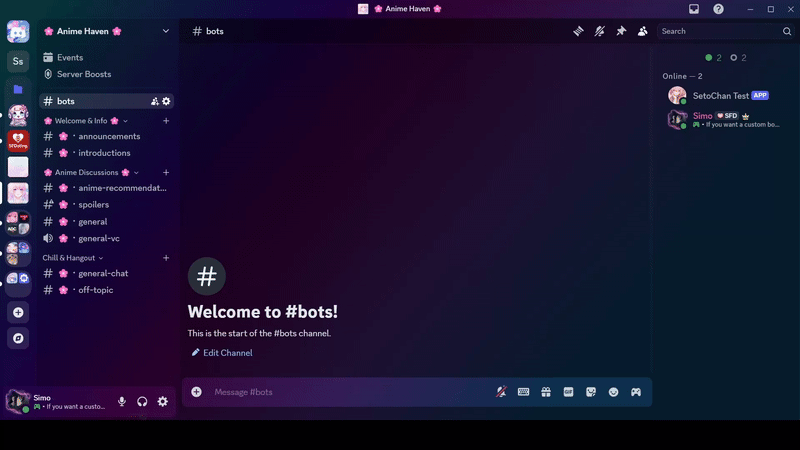
Task: Open Server Boosts
Action: [x=106, y=74]
